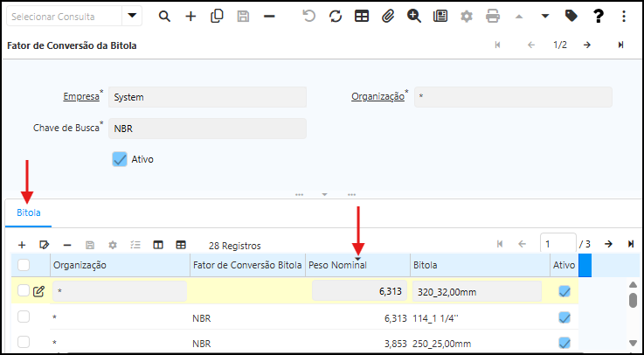Check the select-all checkbox in grid header
The image size is (644, 355).
[x=24, y=265]
